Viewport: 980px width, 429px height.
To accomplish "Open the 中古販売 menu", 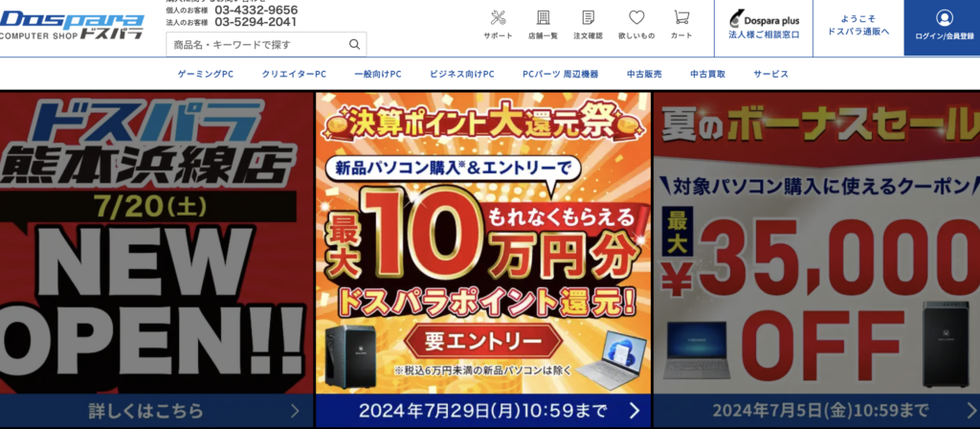I will (x=644, y=74).
